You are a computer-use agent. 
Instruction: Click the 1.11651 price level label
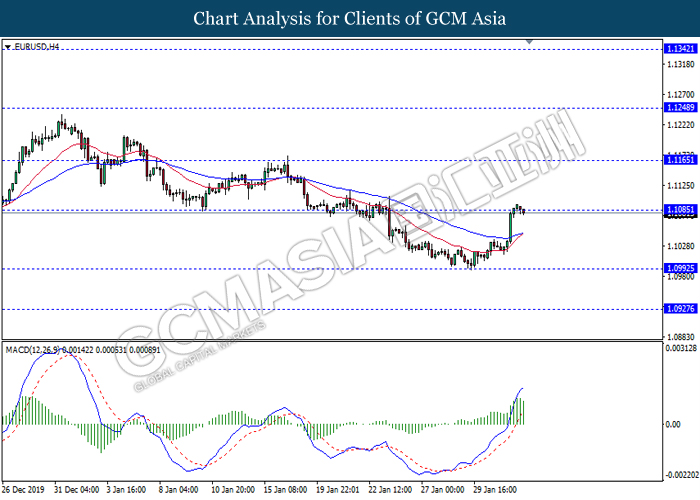tap(680, 160)
